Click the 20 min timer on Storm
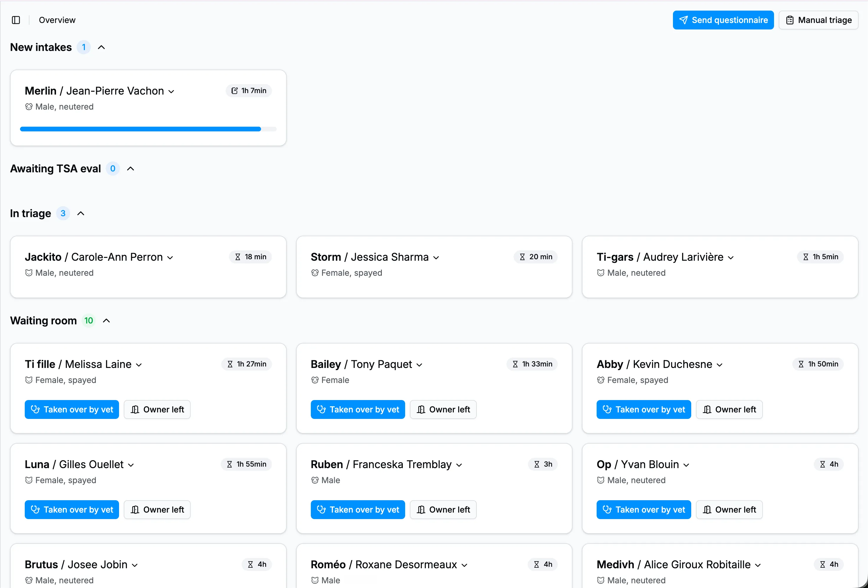 tap(536, 257)
